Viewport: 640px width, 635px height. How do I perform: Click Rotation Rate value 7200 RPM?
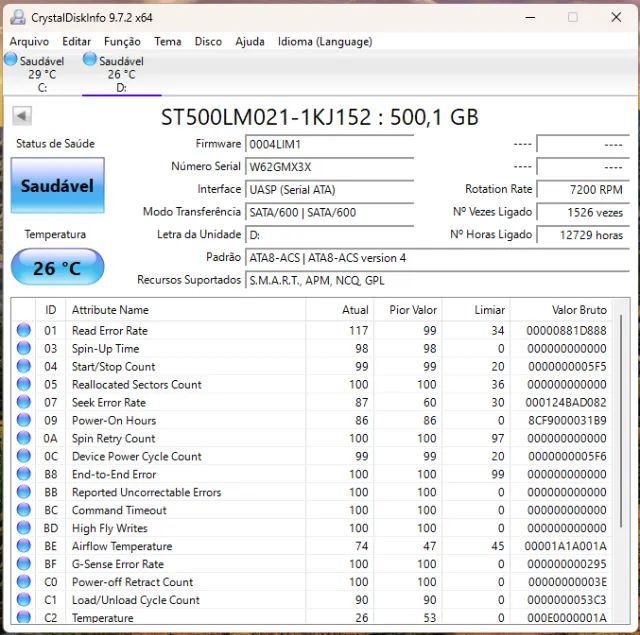(x=583, y=190)
